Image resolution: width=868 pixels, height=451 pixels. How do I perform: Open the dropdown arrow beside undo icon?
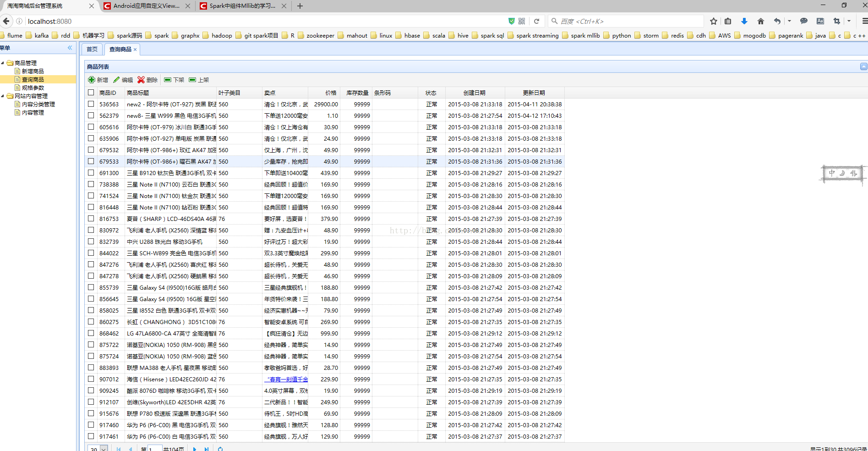coord(789,21)
